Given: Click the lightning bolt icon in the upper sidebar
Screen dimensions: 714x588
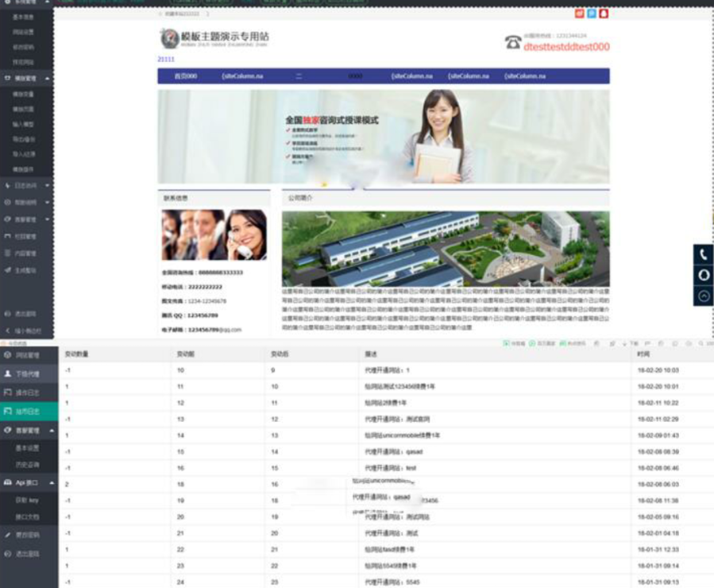Looking at the screenshot, I should (x=7, y=186).
